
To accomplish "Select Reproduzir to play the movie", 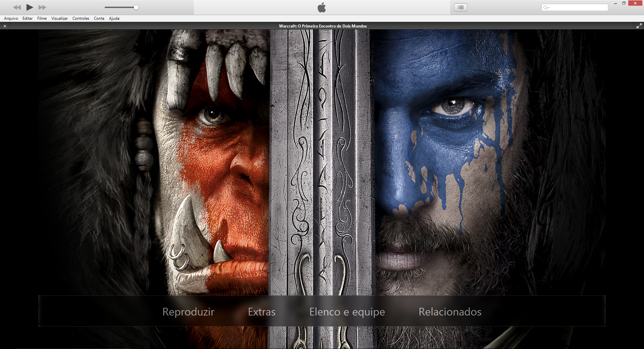I will pyautogui.click(x=188, y=312).
